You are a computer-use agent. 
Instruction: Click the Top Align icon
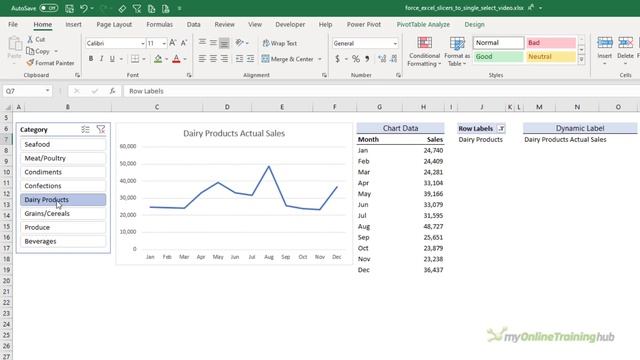pos(202,42)
